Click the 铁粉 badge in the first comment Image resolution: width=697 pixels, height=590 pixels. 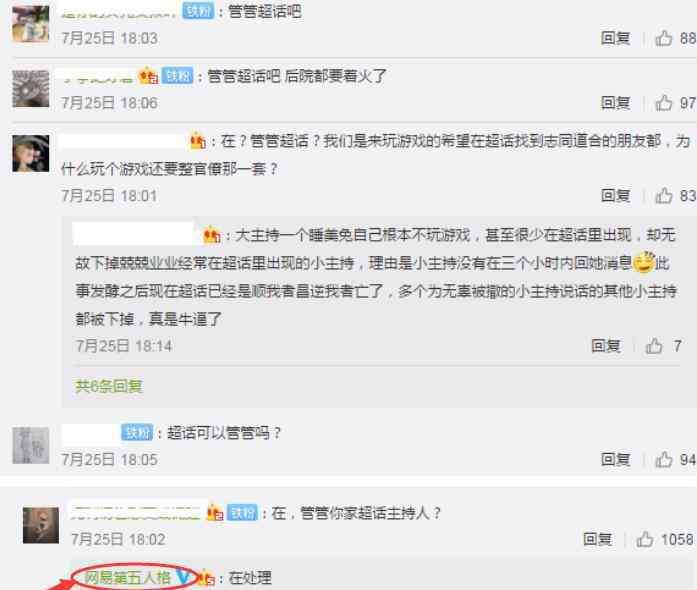point(198,11)
